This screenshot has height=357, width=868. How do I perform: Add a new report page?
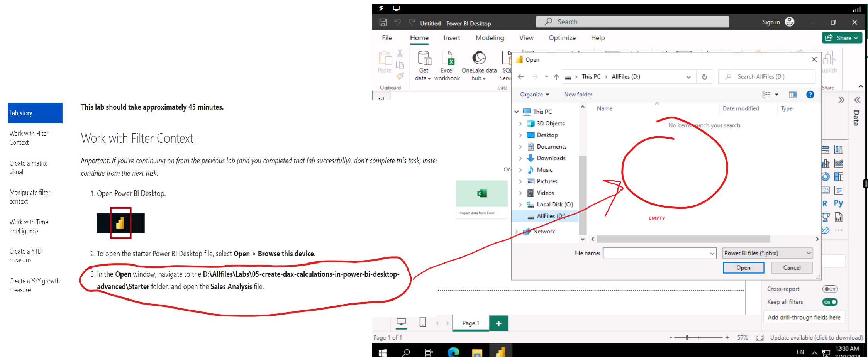click(498, 323)
